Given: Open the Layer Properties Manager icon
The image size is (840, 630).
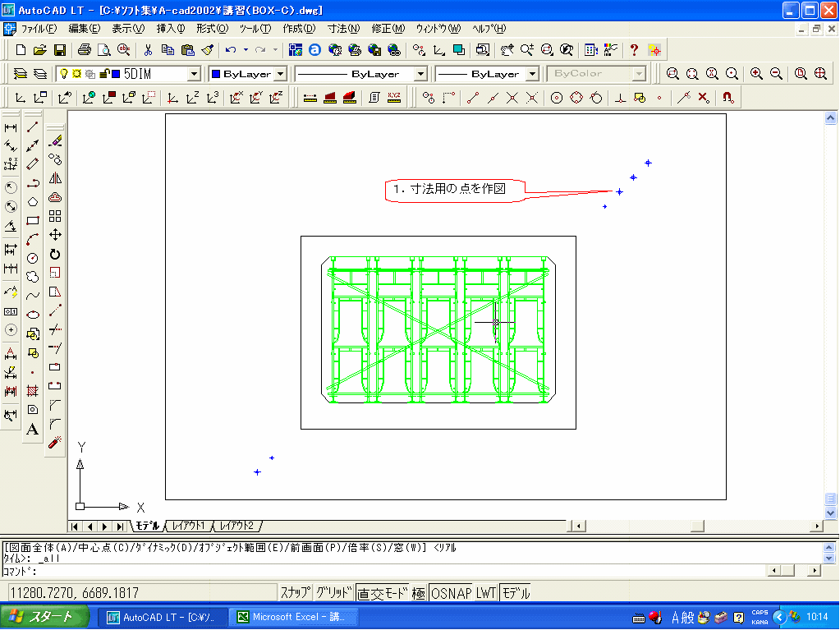Looking at the screenshot, I should [x=20, y=74].
